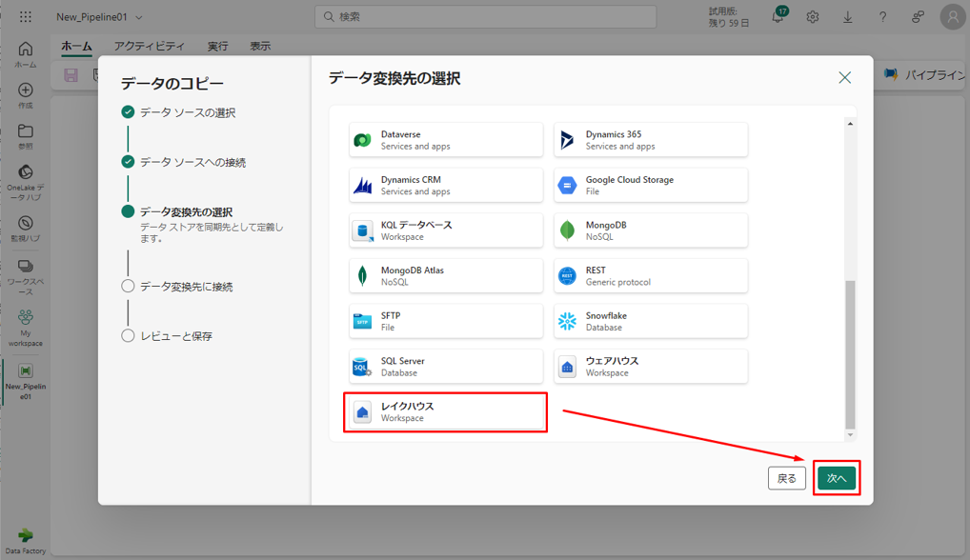Open the 実行 tab

point(217,46)
